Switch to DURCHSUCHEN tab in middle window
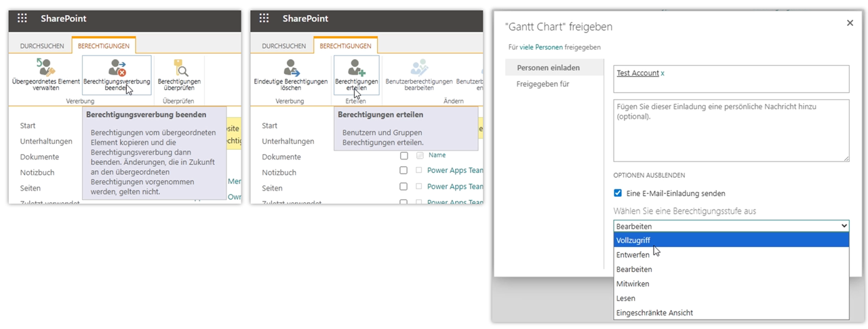The height and width of the screenshot is (329, 868). pyautogui.click(x=283, y=46)
